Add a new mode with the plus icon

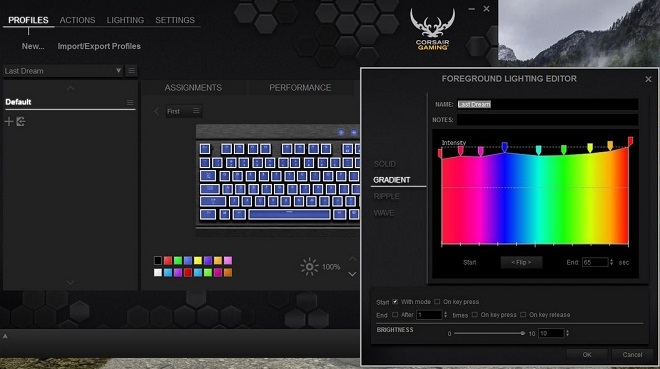pyautogui.click(x=9, y=122)
